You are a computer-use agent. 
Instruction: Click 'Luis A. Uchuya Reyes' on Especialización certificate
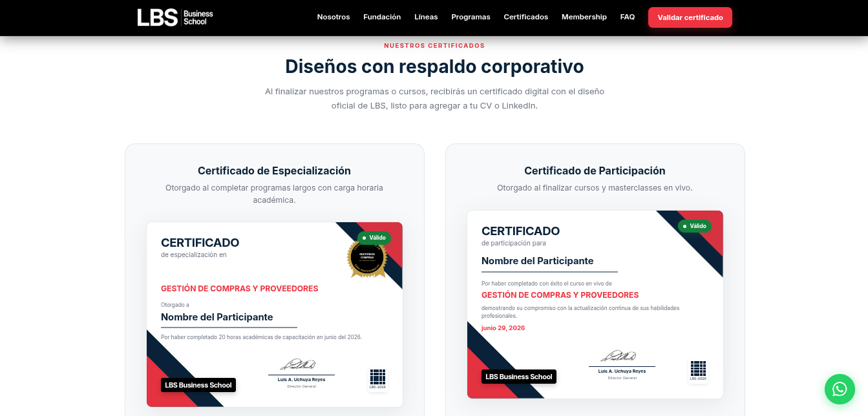pos(302,380)
